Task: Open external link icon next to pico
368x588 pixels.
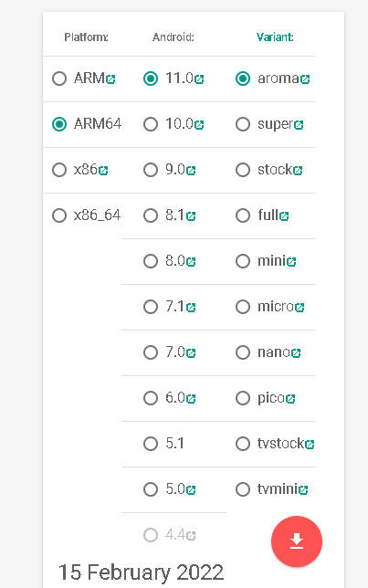Action: (290, 399)
